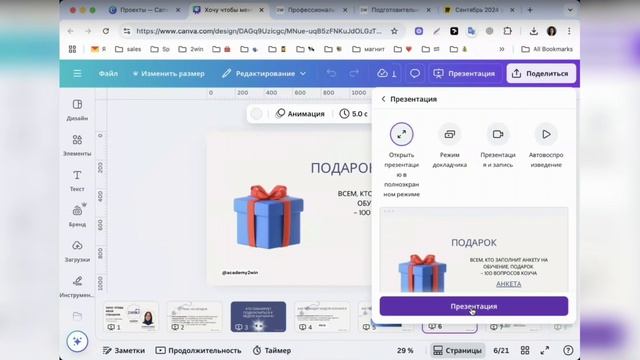Open the grid view of pages
This screenshot has width=640, height=360.
(x=525, y=351)
